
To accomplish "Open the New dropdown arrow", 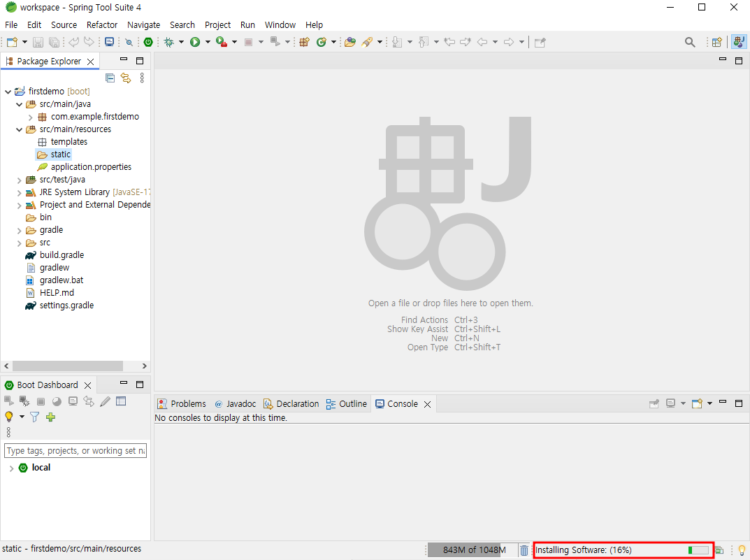I will click(24, 42).
